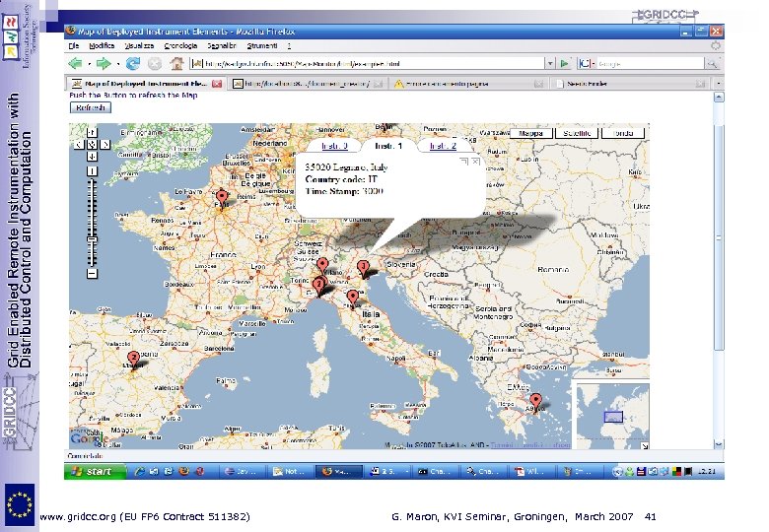Screen dimensions: 769x532
Task: Select the Inst. 1 tab in the info bubble
Action: point(387,146)
